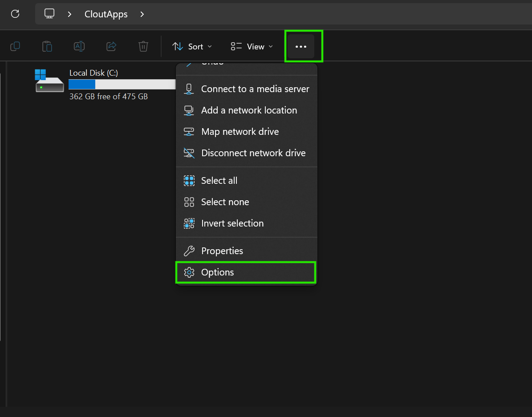
Task: Click the Copy icon in the toolbar
Action: pos(15,46)
